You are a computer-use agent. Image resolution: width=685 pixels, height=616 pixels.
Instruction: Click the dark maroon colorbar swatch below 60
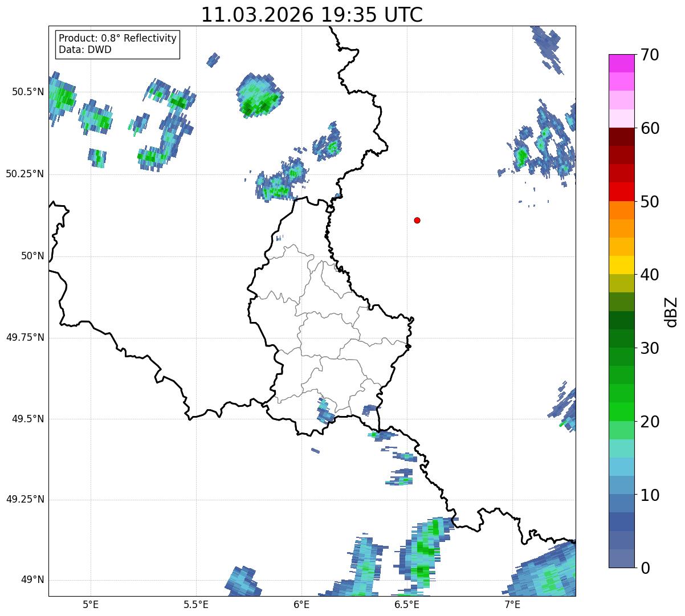(x=621, y=137)
